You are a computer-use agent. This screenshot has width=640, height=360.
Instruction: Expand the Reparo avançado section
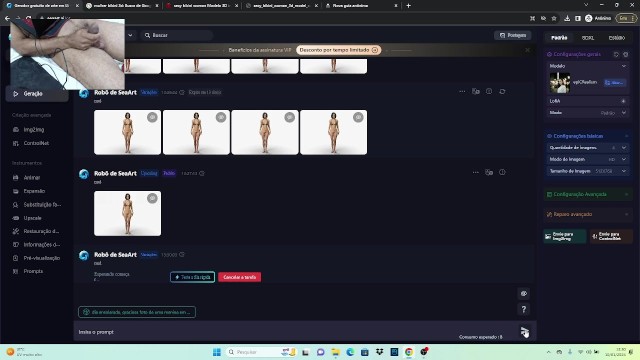pos(588,214)
